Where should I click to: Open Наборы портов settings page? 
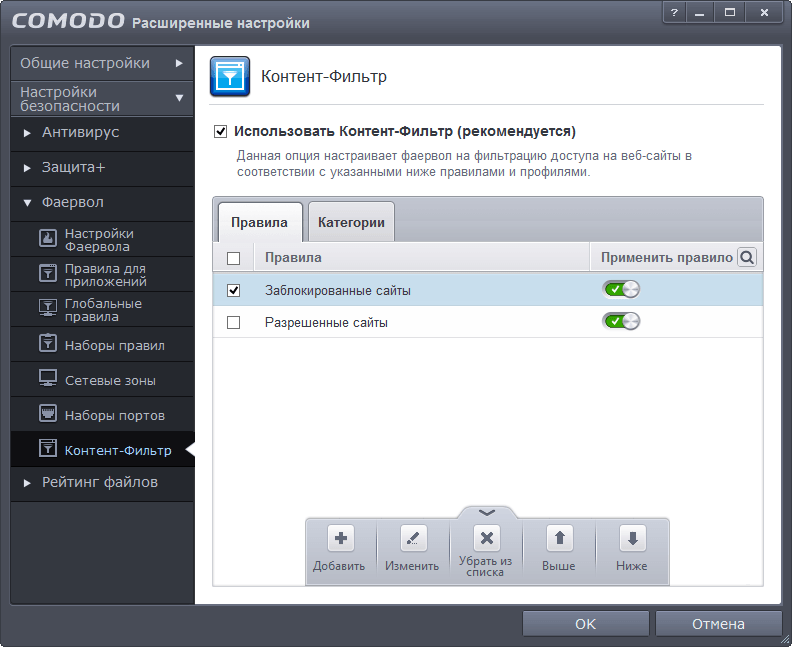click(x=102, y=415)
